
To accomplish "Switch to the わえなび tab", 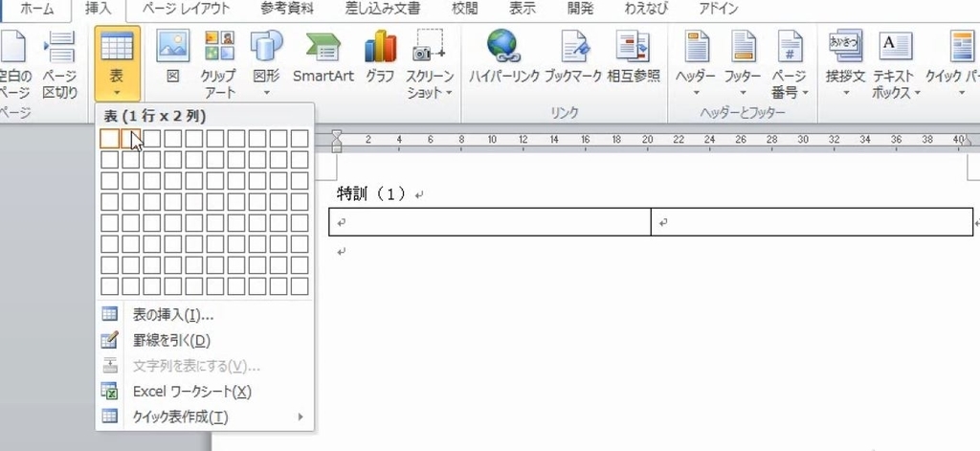I will pyautogui.click(x=646, y=10).
